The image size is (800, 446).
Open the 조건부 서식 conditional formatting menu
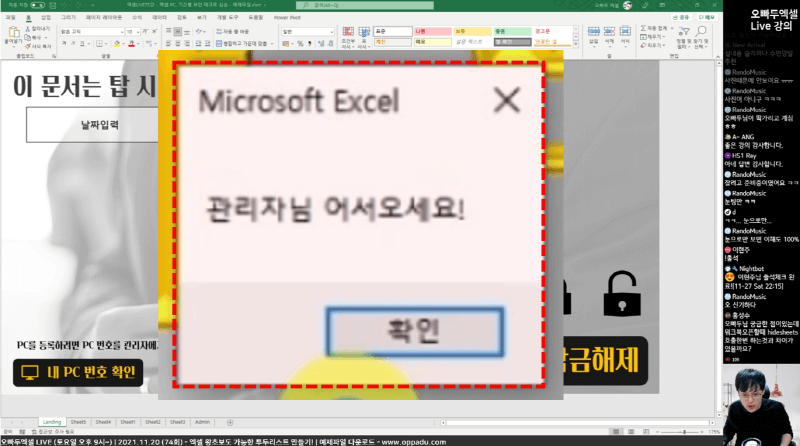click(348, 38)
